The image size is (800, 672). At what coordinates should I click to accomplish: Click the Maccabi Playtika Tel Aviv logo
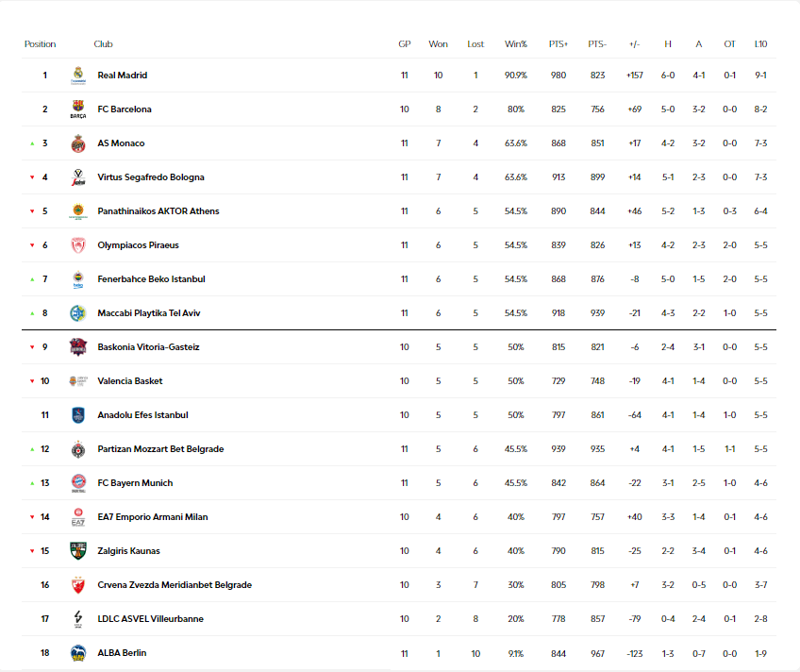tap(78, 313)
